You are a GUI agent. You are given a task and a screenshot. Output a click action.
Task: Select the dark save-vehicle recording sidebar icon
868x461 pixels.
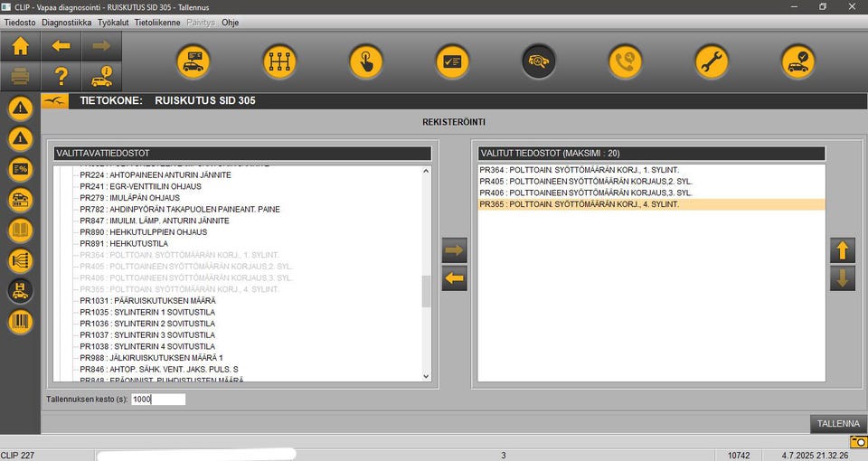coord(21,290)
